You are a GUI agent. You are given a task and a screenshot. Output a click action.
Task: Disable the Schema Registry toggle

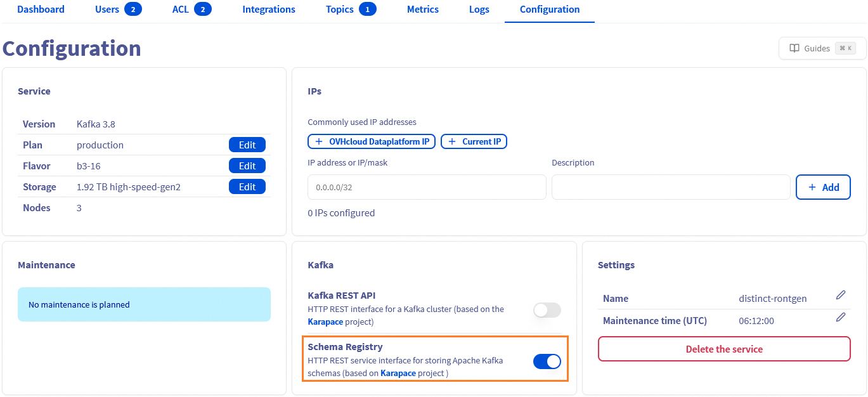point(547,361)
